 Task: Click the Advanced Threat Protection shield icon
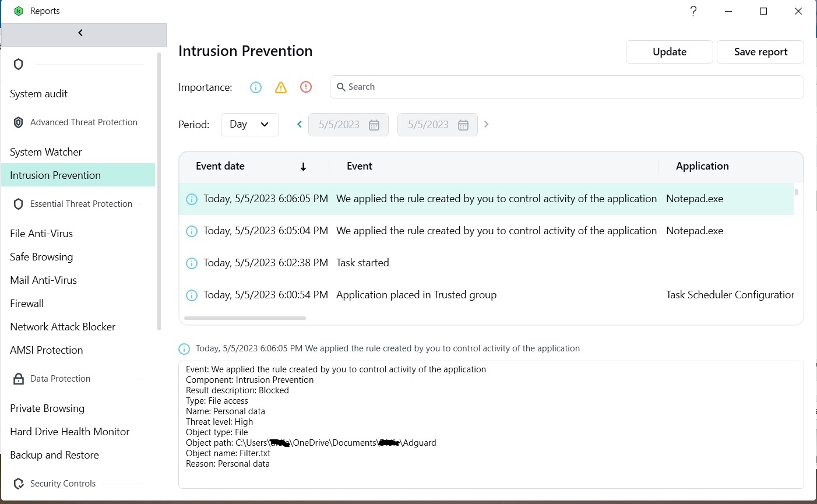click(18, 122)
